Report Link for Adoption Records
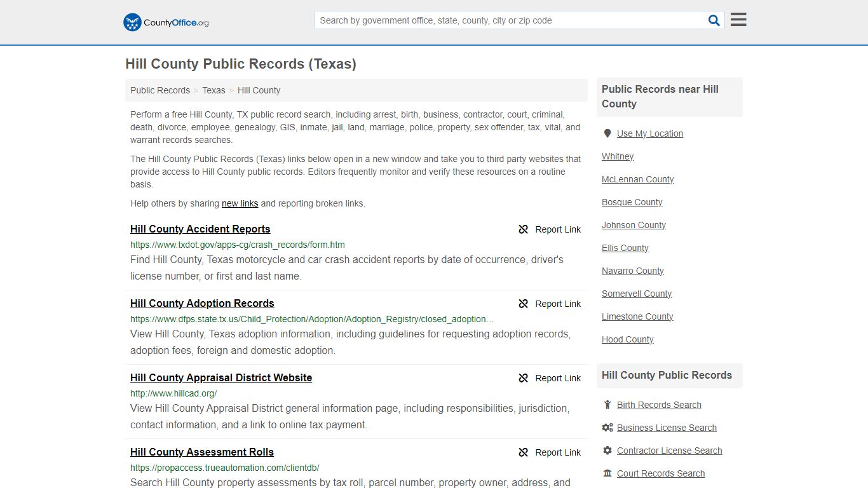This screenshot has width=868, height=488. pos(558,304)
